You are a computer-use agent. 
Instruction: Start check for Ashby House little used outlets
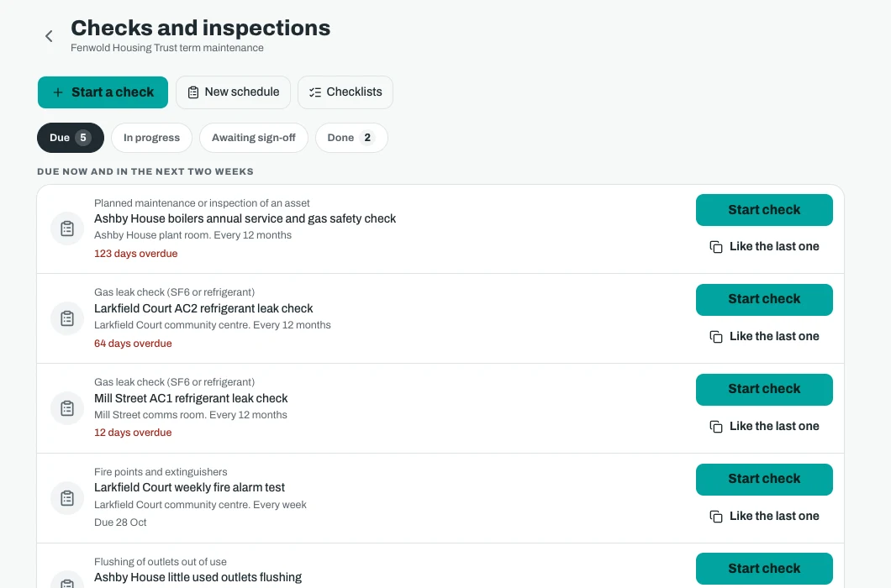[x=764, y=569]
